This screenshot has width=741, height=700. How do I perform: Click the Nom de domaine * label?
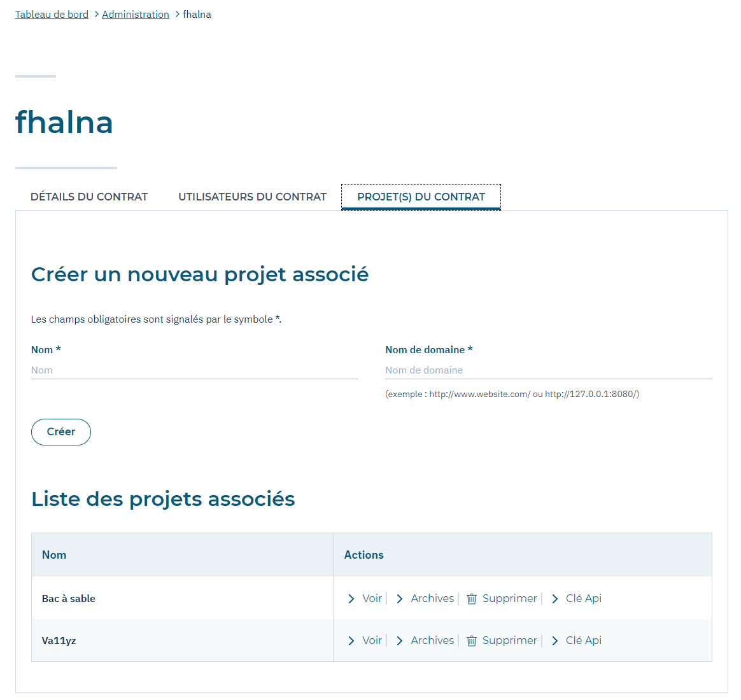click(x=429, y=350)
